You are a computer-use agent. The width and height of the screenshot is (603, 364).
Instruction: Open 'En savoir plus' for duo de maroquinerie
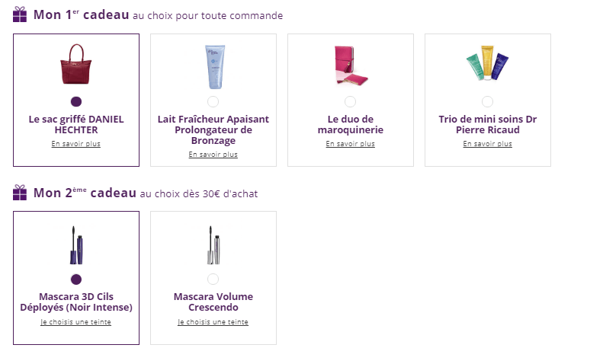click(350, 143)
